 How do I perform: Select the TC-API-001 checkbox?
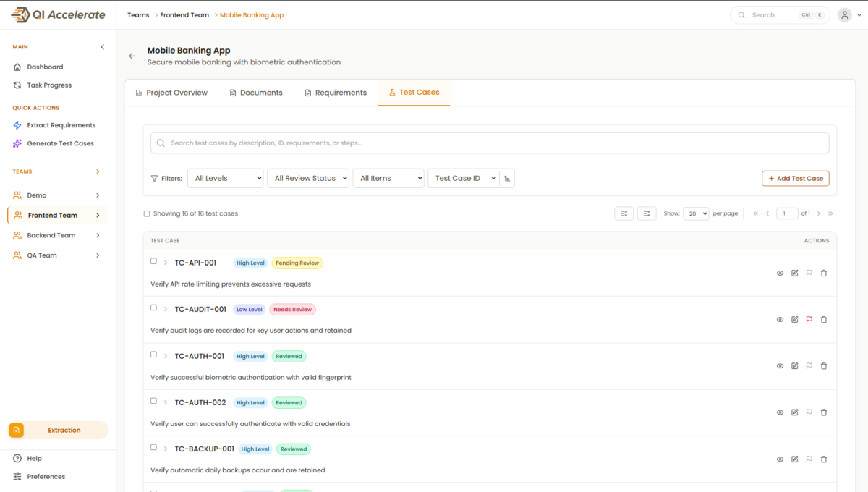click(x=153, y=261)
